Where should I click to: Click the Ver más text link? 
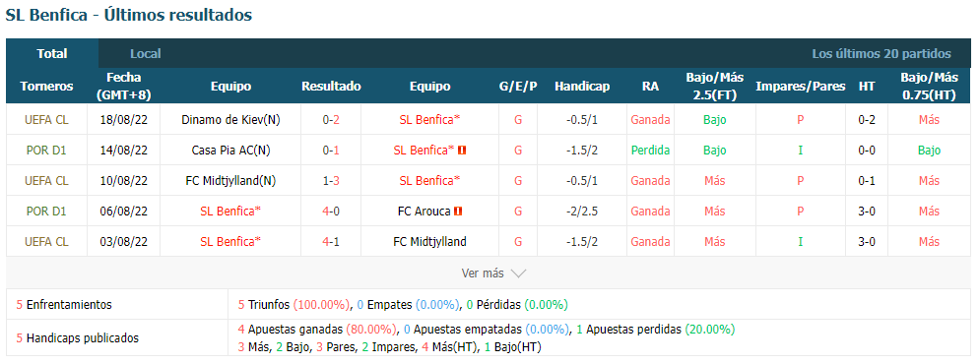tap(483, 273)
